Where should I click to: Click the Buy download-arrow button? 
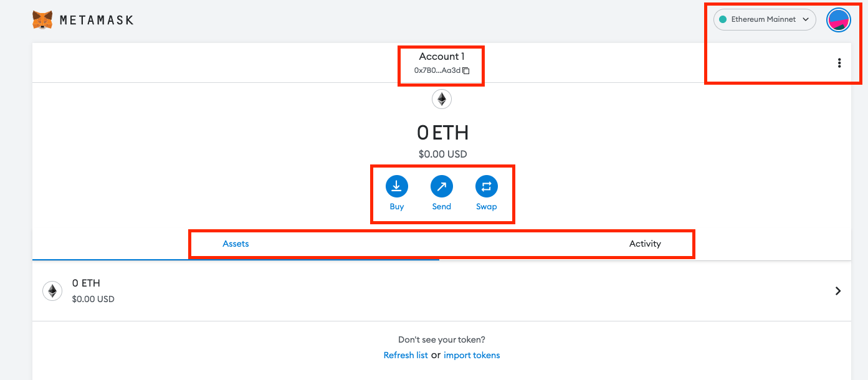click(397, 186)
